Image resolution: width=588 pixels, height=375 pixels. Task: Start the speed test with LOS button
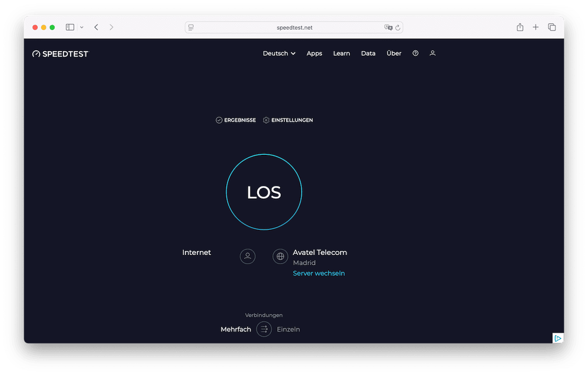[264, 192]
